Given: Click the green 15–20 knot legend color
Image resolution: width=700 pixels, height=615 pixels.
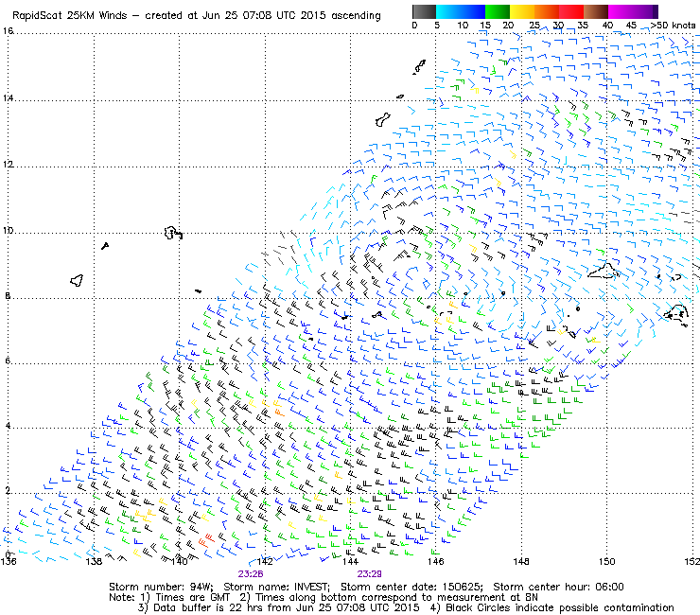Looking at the screenshot, I should pos(498,11).
